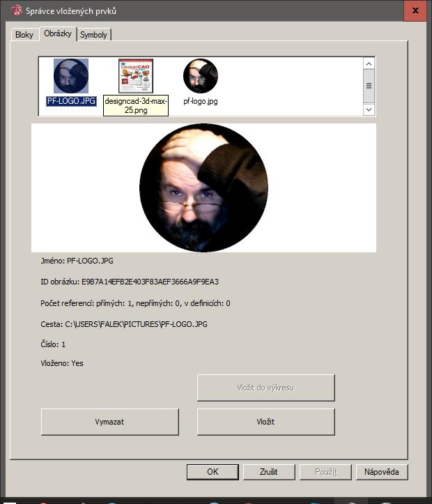Select the lowercase pf-logo.jpg thumbnail
432x504 pixels.
click(201, 76)
